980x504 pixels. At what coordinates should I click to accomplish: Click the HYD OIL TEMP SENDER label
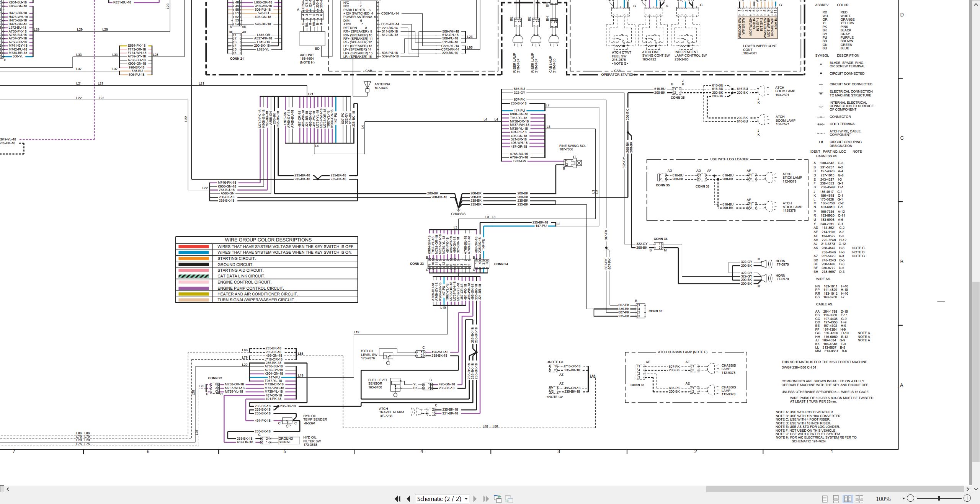[x=315, y=419]
